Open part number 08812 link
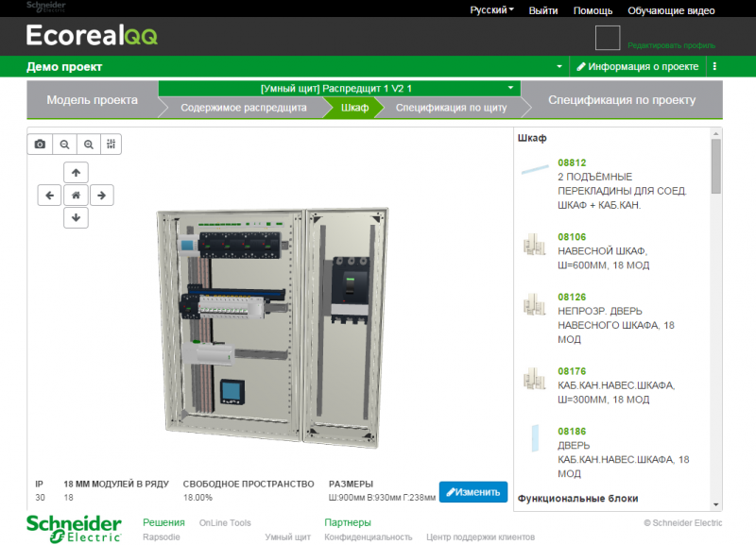This screenshot has height=545, width=756. 572,162
